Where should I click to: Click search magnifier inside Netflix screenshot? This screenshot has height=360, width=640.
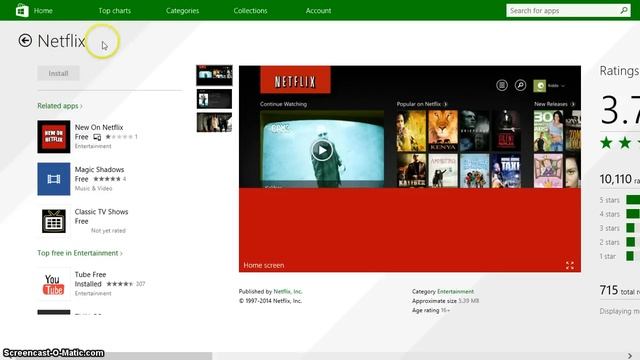(520, 85)
